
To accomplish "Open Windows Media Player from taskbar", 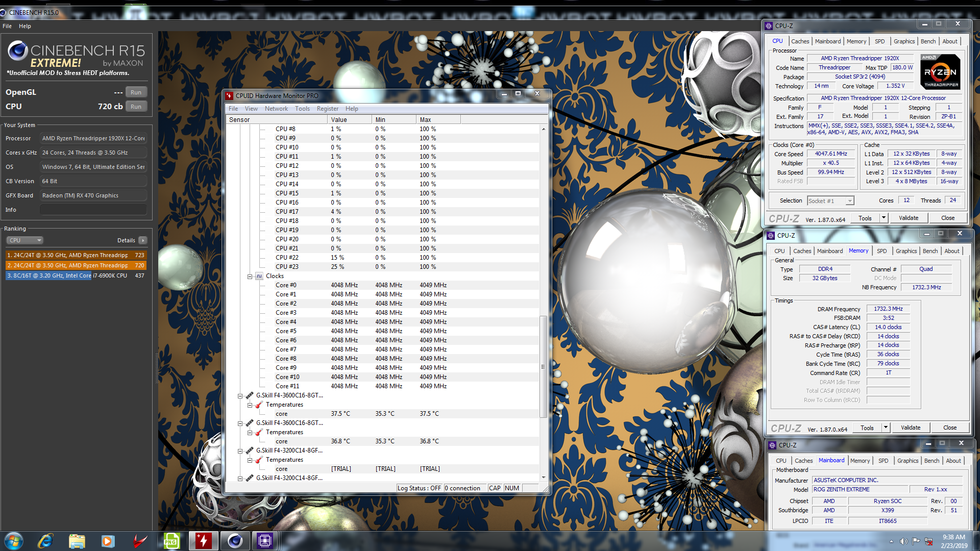I will (108, 541).
